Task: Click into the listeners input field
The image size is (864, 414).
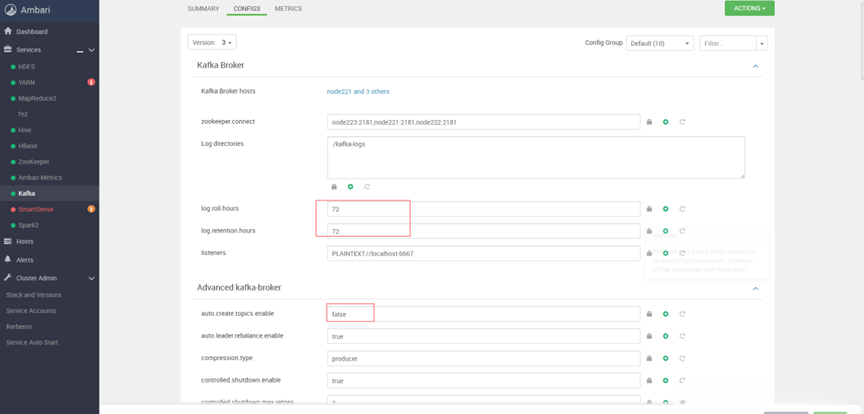Action: point(483,253)
